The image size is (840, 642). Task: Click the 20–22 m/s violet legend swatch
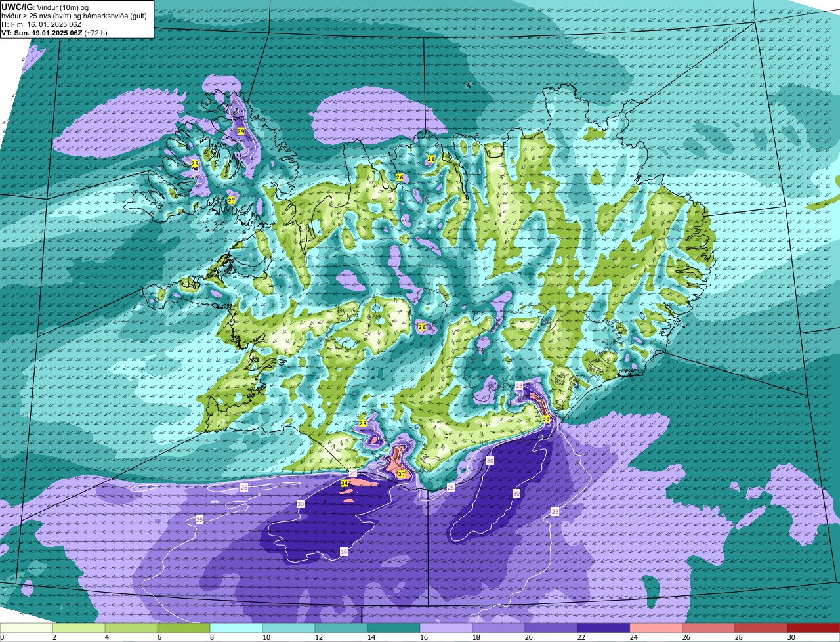click(x=551, y=628)
